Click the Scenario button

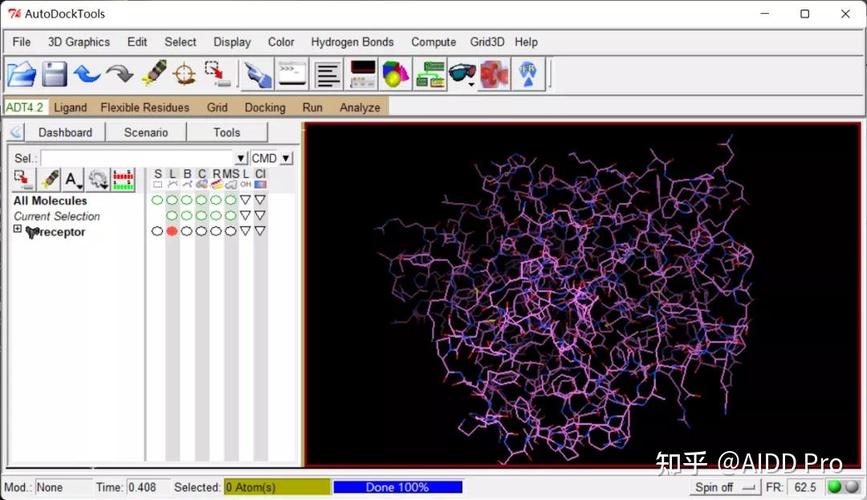[x=146, y=132]
